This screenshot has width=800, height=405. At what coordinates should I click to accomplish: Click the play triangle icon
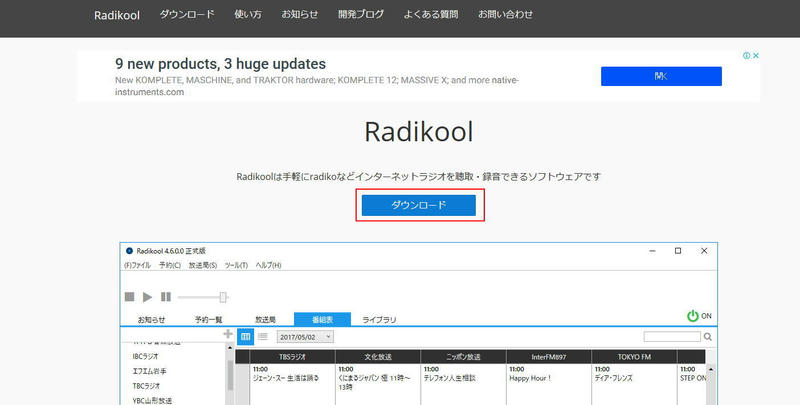[x=147, y=297]
